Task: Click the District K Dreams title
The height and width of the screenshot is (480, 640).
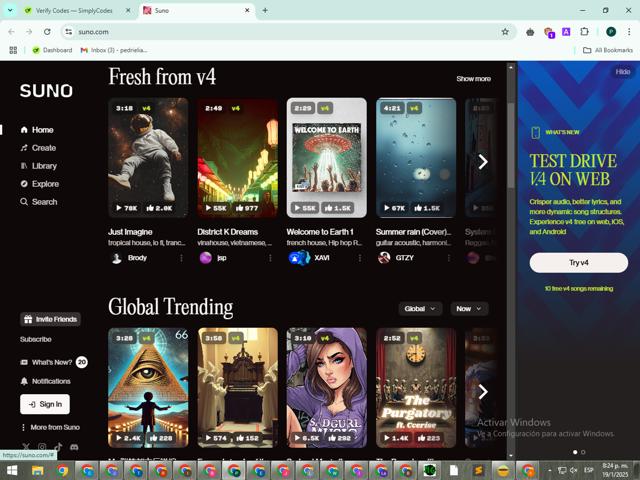Action: tap(228, 232)
